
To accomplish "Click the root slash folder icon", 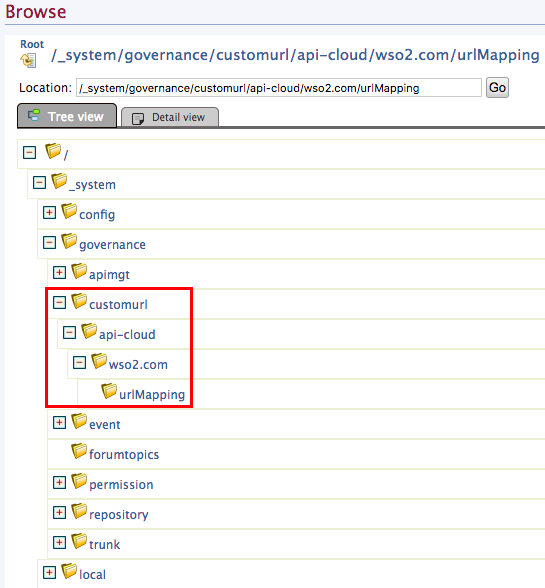I will (x=53, y=151).
